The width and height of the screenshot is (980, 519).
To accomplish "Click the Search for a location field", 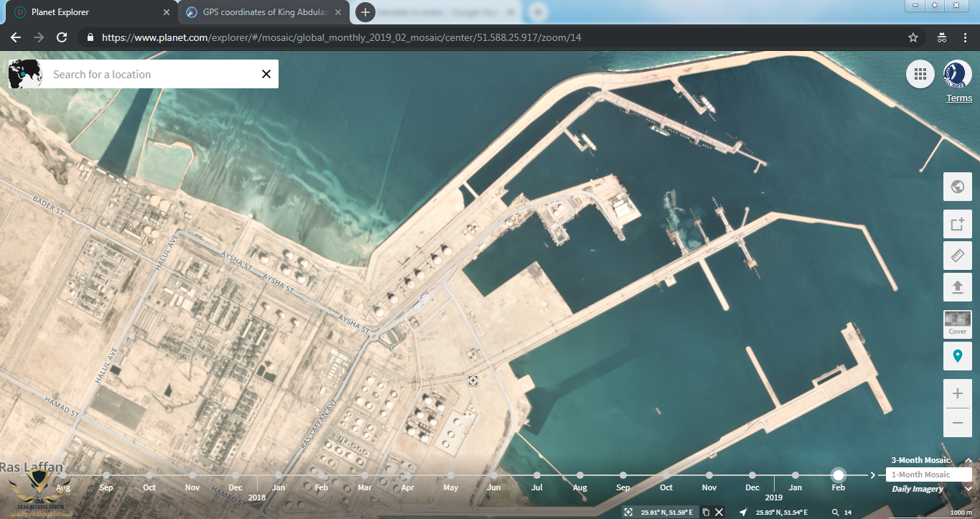I will point(151,74).
